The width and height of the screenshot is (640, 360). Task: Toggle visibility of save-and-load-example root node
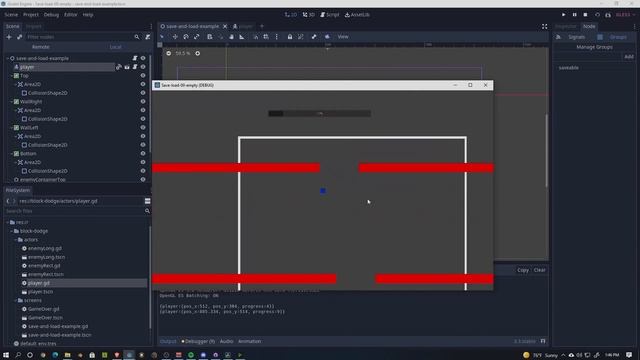(143, 58)
